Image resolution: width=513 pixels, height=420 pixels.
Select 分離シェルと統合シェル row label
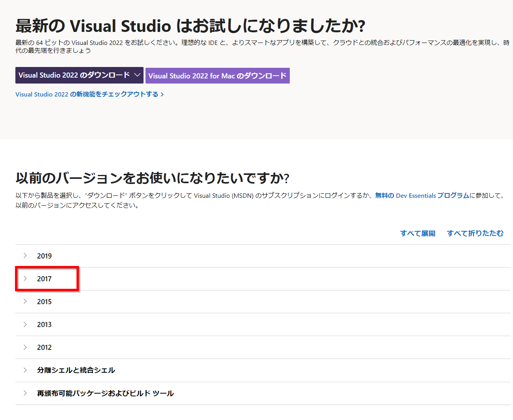(x=76, y=370)
